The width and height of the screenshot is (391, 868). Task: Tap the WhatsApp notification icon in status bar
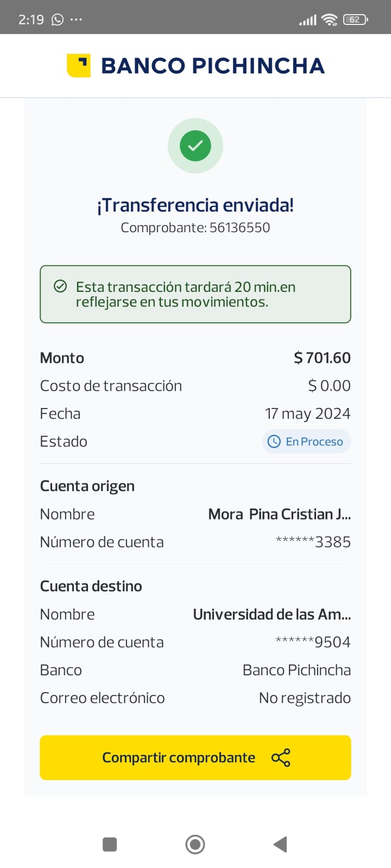(x=58, y=20)
